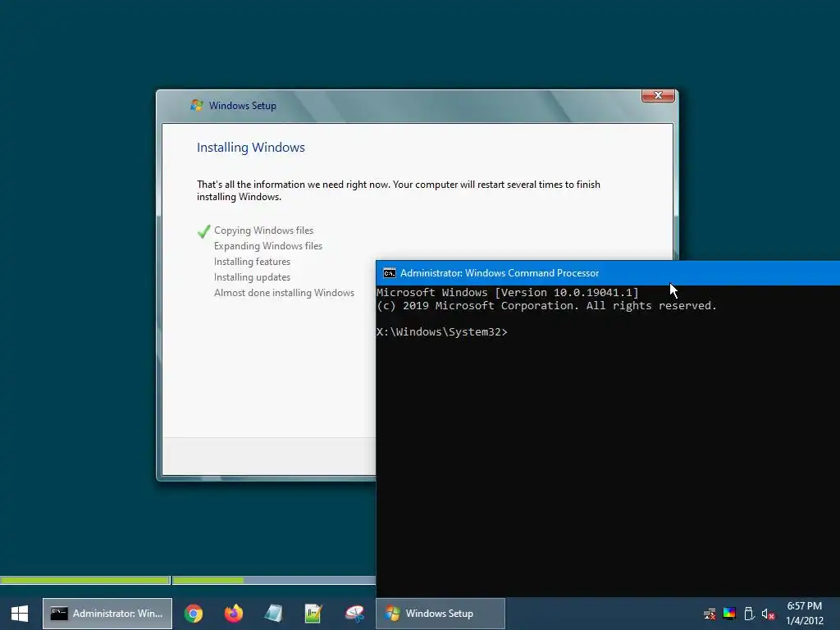840x630 pixels.
Task: Click 'Almost done installing Windows' step
Action: [x=284, y=293]
